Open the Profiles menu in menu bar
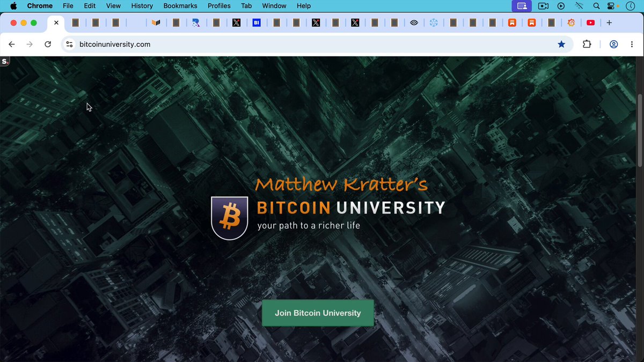 click(219, 6)
